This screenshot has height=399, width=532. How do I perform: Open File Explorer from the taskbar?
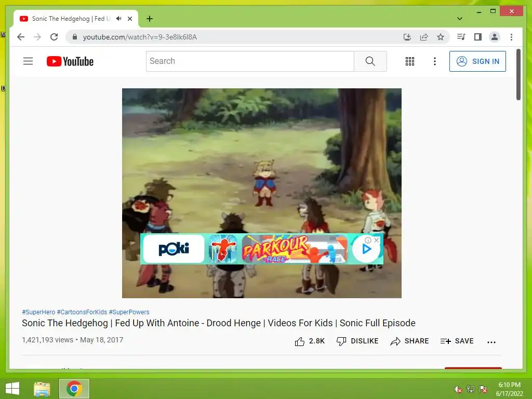[x=42, y=389]
